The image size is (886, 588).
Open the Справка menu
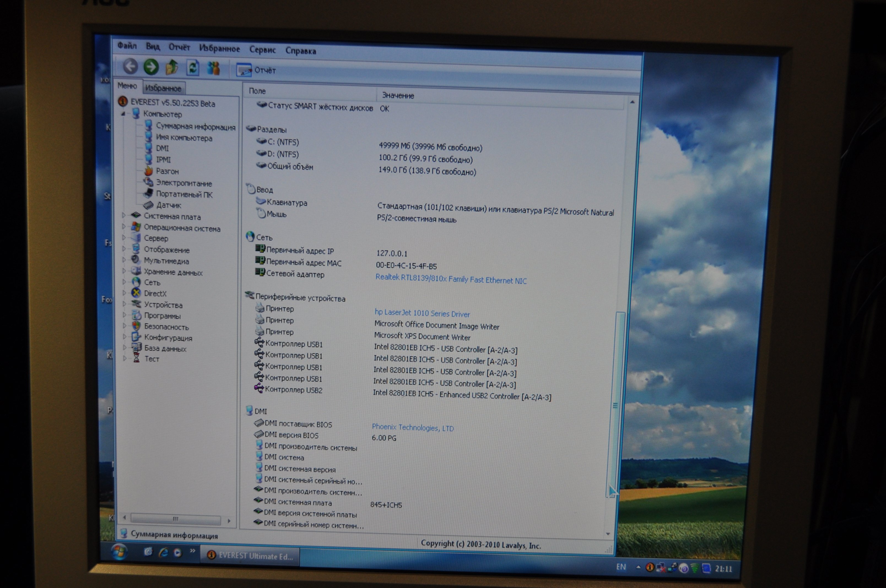pyautogui.click(x=301, y=51)
